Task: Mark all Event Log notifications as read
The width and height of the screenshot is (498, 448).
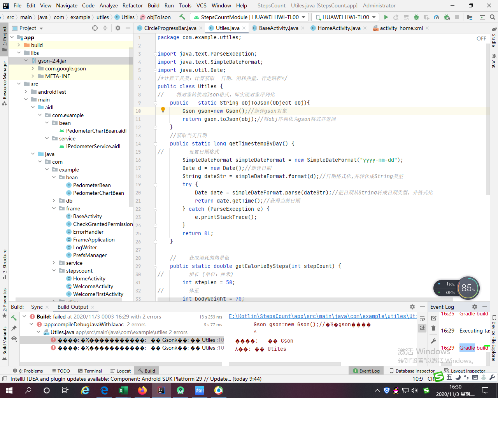Action: (x=433, y=318)
